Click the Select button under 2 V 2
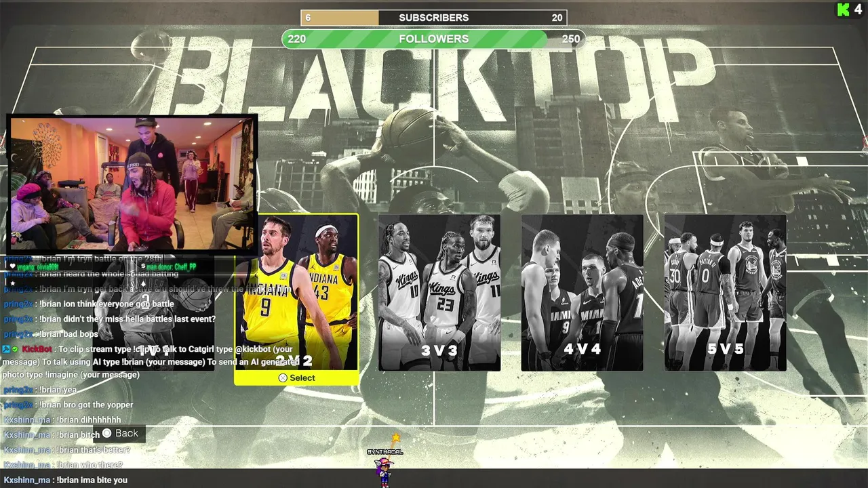This screenshot has width=868, height=488. 296,378
